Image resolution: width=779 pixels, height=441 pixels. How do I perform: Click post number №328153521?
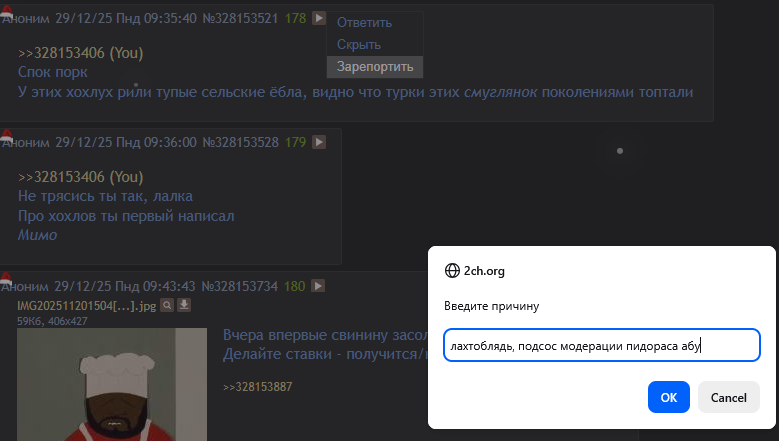point(240,18)
